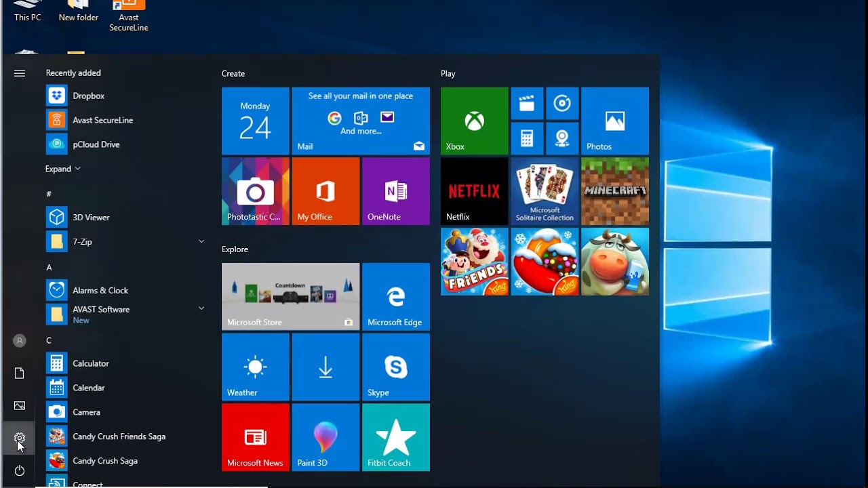Open the Xbox tile

[474, 121]
